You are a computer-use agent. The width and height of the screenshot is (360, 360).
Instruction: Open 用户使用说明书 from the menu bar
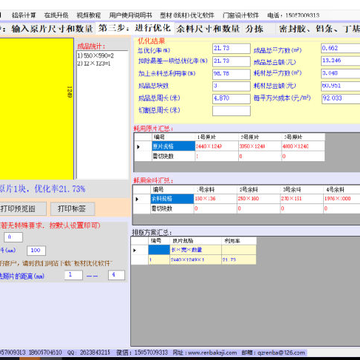click(130, 15)
